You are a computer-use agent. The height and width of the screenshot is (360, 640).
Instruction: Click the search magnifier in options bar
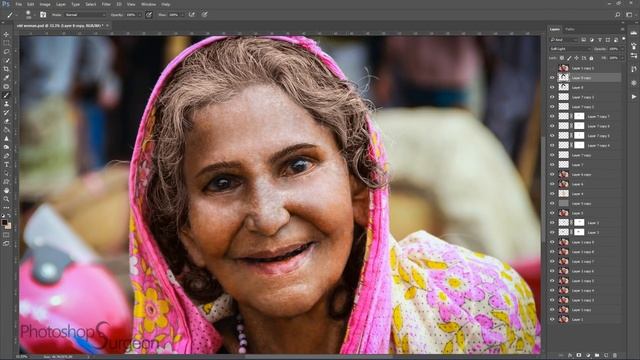618,15
